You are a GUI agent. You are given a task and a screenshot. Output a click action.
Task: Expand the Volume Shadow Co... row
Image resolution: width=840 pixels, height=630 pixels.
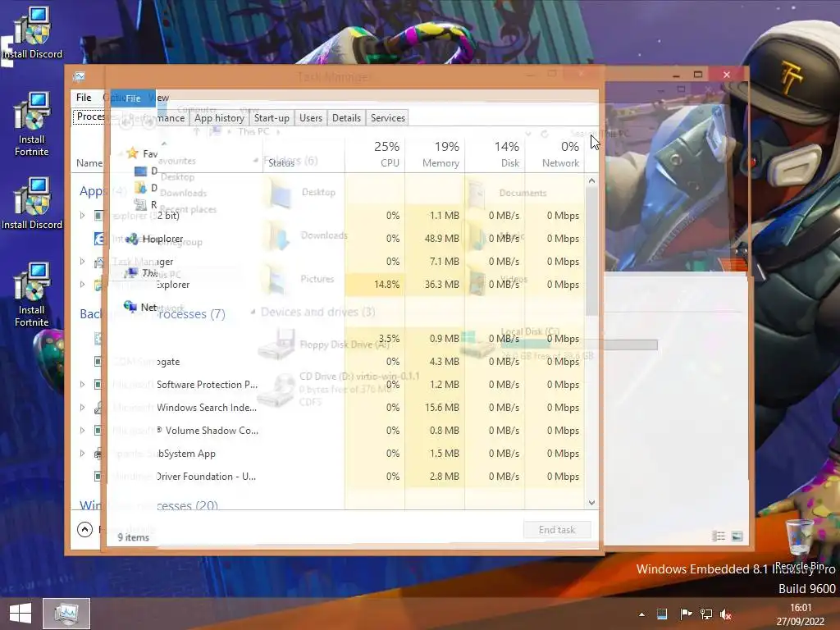[x=82, y=430]
